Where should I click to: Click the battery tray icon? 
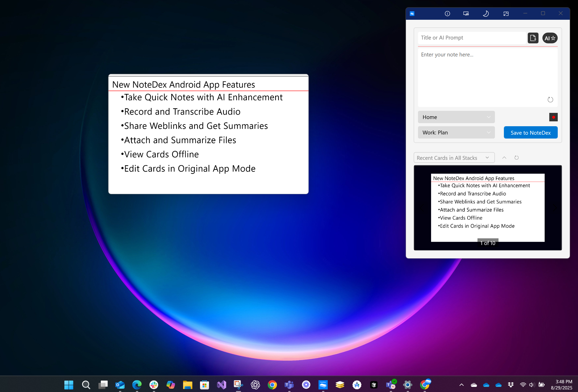pyautogui.click(x=541, y=385)
